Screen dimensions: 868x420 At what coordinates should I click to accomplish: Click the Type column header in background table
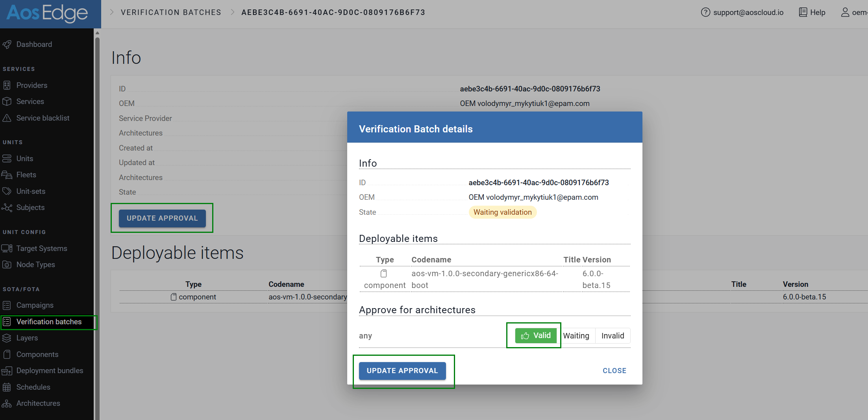193,284
